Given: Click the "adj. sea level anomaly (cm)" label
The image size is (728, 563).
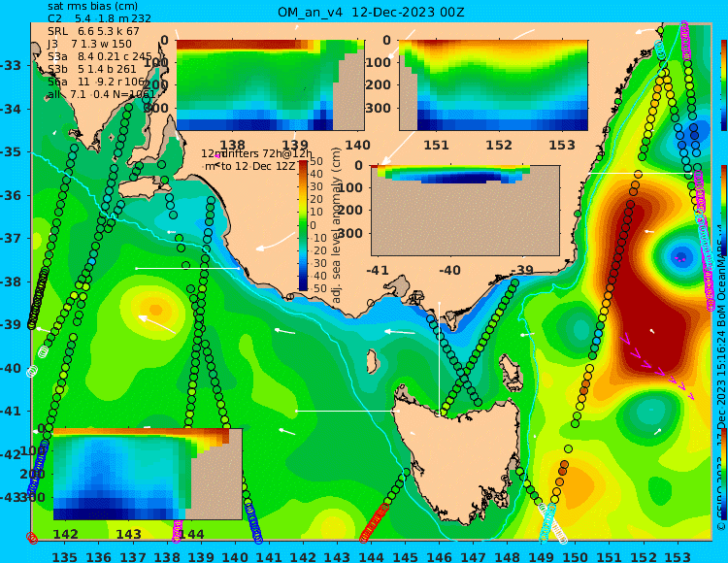Looking at the screenshot, I should click(x=337, y=225).
